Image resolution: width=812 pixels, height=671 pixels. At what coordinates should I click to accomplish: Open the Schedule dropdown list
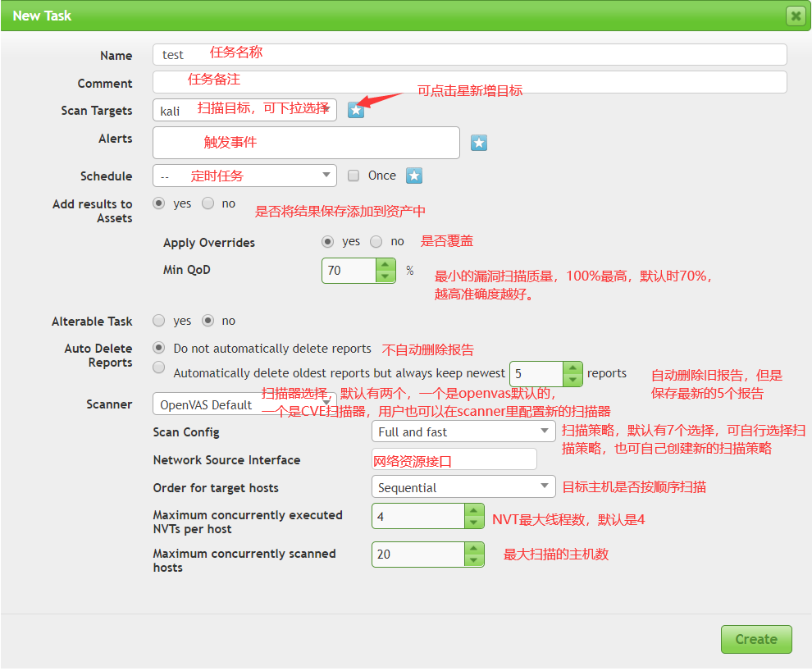pyautogui.click(x=244, y=176)
